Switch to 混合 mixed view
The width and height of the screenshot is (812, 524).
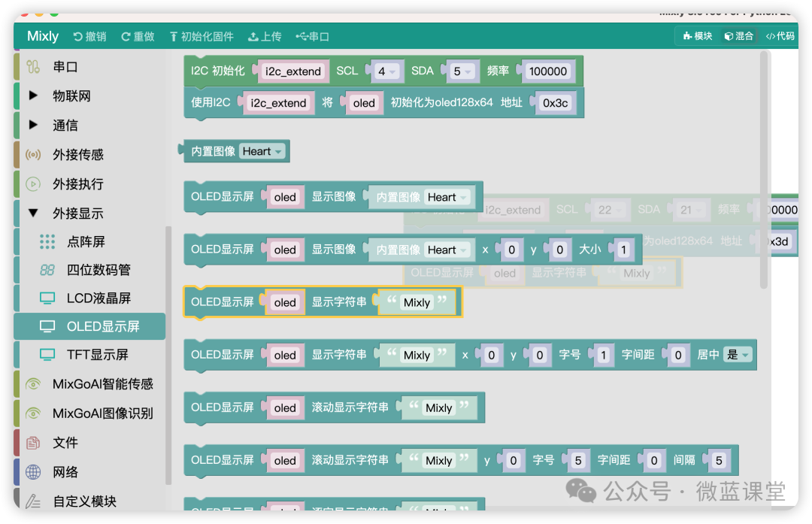coord(738,36)
